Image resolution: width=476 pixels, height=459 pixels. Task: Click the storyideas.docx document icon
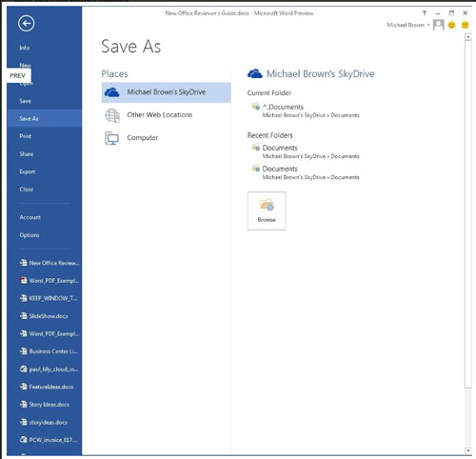pyautogui.click(x=23, y=422)
